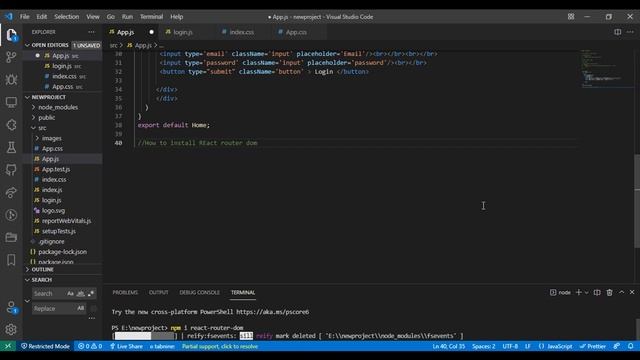Viewport: 640px width, 360px height.
Task: Click UTF-8 encoding in status bar
Action: pyautogui.click(x=510, y=346)
